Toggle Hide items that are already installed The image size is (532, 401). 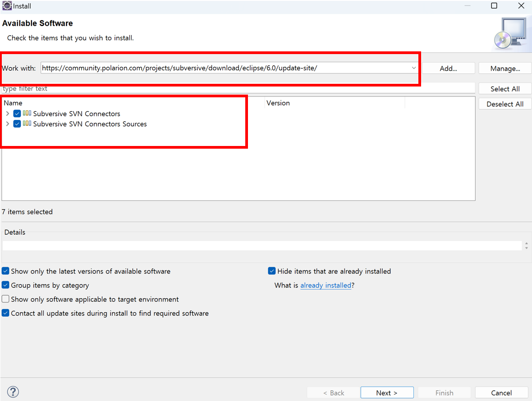[x=272, y=271]
